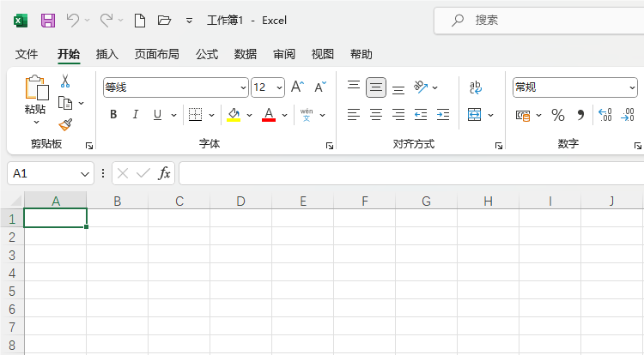This screenshot has height=355, width=644.
Task: Click the merge and center icon
Action: click(x=474, y=115)
